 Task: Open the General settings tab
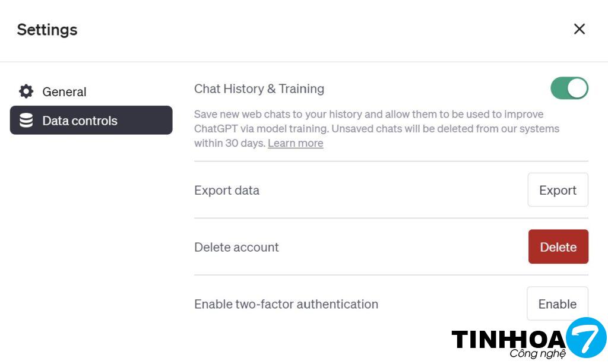pos(64,91)
